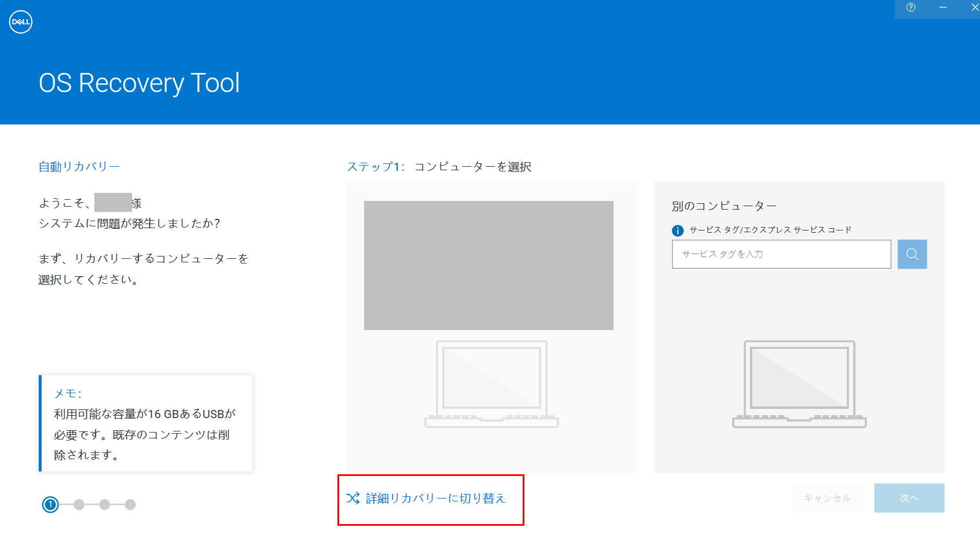Focus the サービス タグを入力 input field
This screenshot has height=553, width=980.
tap(781, 254)
